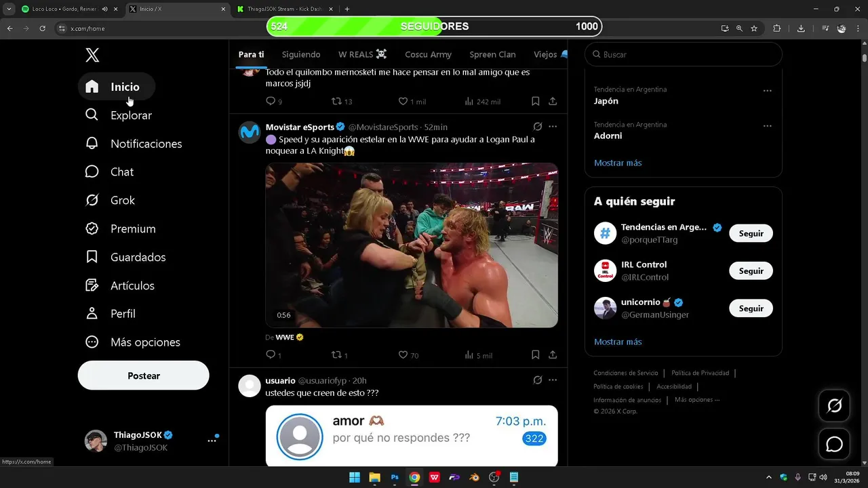Open Más opciones menu in the sidebar
Viewport: 868px width, 488px height.
pos(132,342)
